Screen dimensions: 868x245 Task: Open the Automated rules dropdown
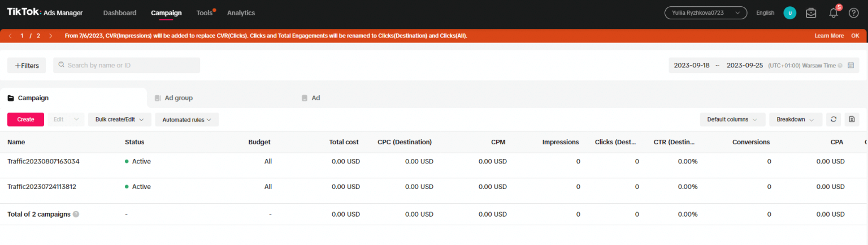186,119
